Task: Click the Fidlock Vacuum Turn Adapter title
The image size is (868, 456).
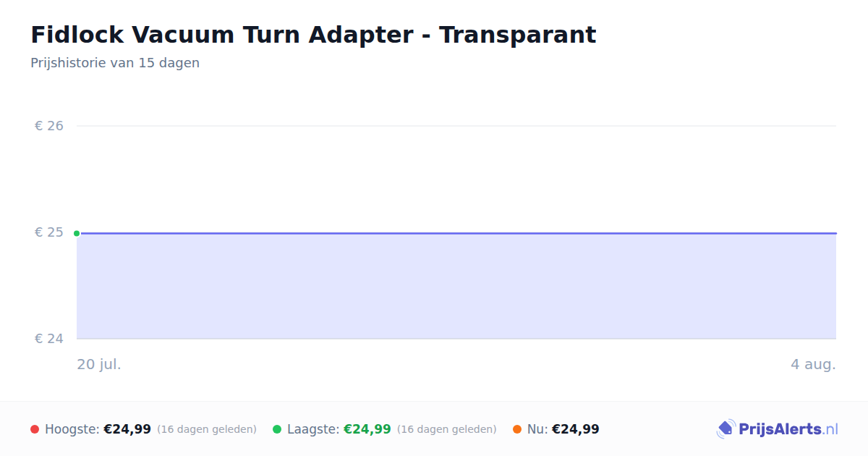Action: [x=313, y=35]
